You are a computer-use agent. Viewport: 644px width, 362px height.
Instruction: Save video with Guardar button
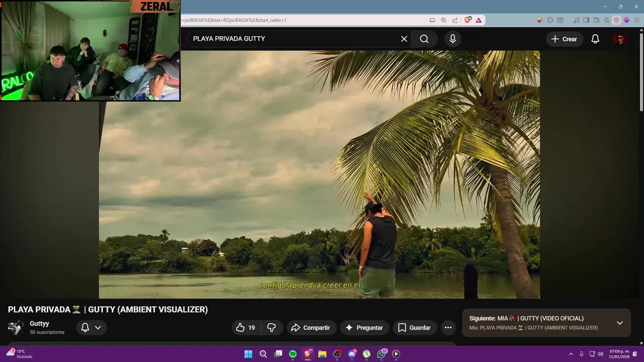point(415,328)
